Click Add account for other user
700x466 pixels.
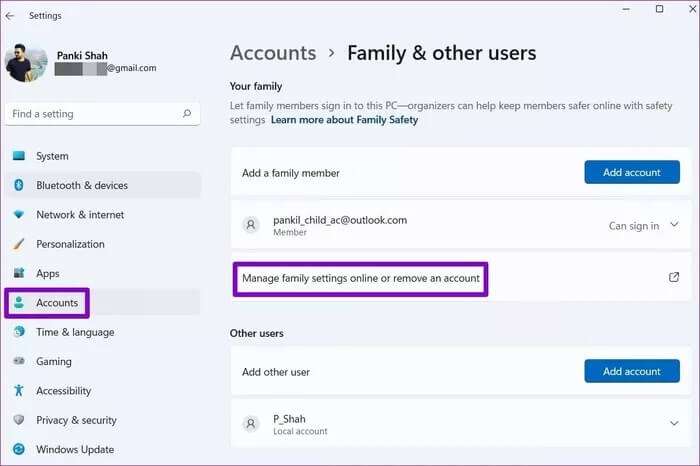[x=632, y=371]
